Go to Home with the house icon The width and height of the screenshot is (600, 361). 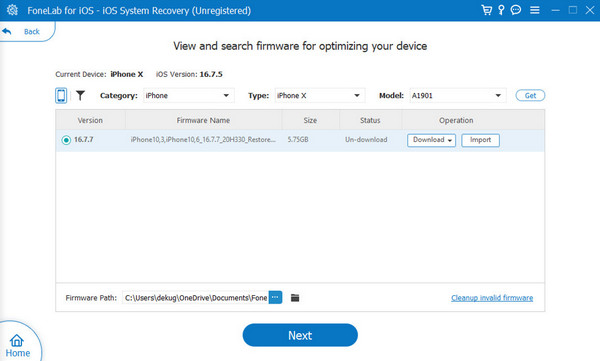coord(17,346)
